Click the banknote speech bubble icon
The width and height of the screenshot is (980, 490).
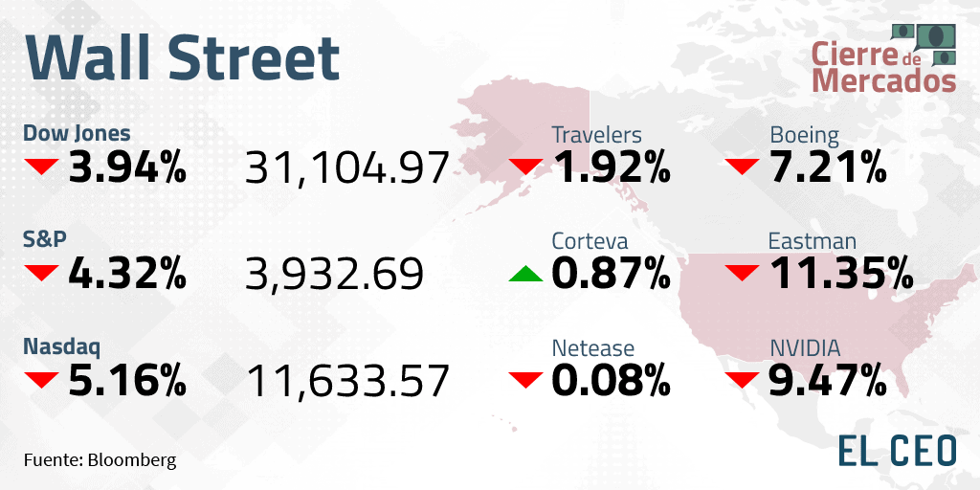click(x=924, y=44)
